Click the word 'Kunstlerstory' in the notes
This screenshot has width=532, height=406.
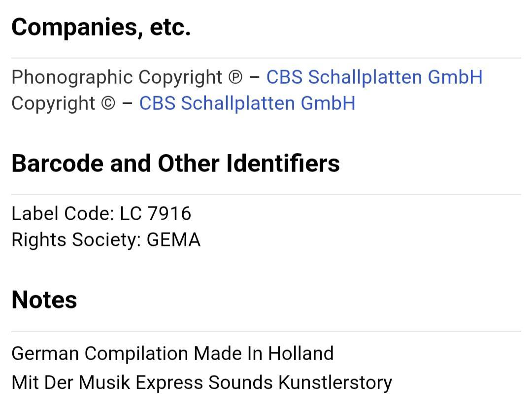tap(335, 382)
